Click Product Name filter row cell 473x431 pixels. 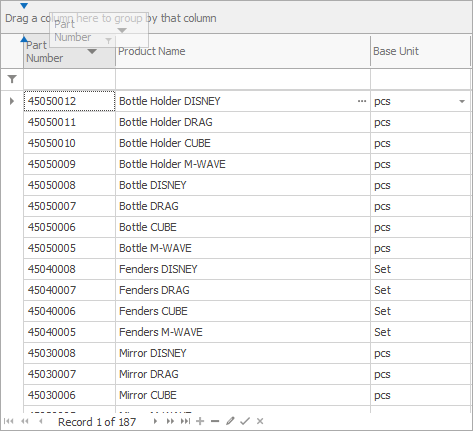tap(243, 79)
